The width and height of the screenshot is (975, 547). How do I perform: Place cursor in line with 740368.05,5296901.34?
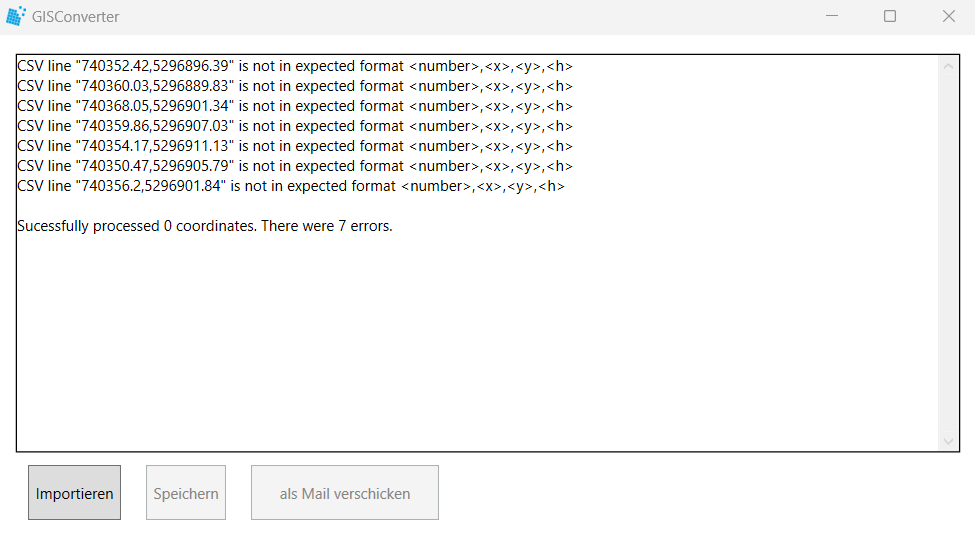[295, 106]
